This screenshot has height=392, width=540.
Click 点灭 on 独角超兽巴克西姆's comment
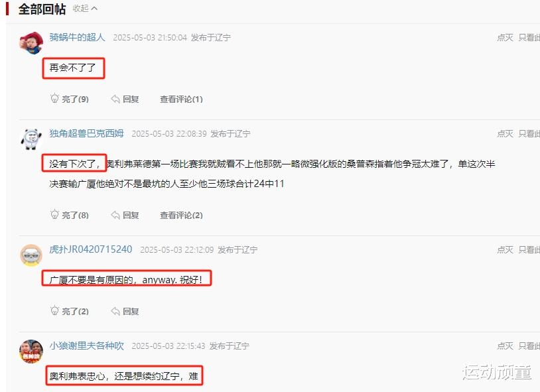pyautogui.click(x=505, y=134)
